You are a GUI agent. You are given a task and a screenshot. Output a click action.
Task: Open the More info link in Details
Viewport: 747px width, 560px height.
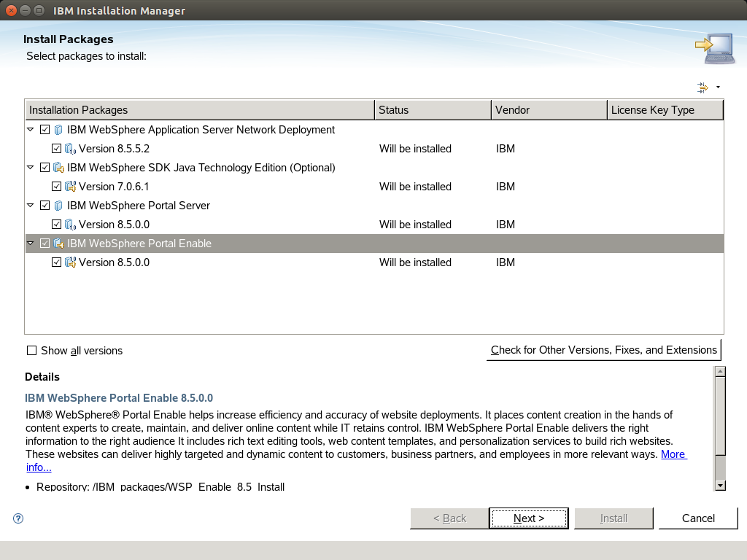click(673, 454)
